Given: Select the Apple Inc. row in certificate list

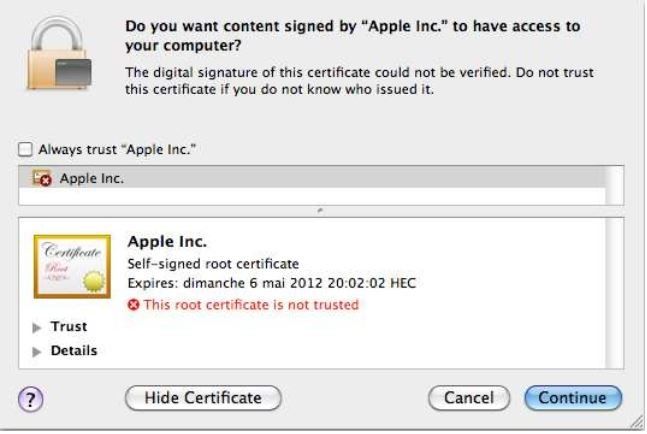Looking at the screenshot, I should pos(300,179).
